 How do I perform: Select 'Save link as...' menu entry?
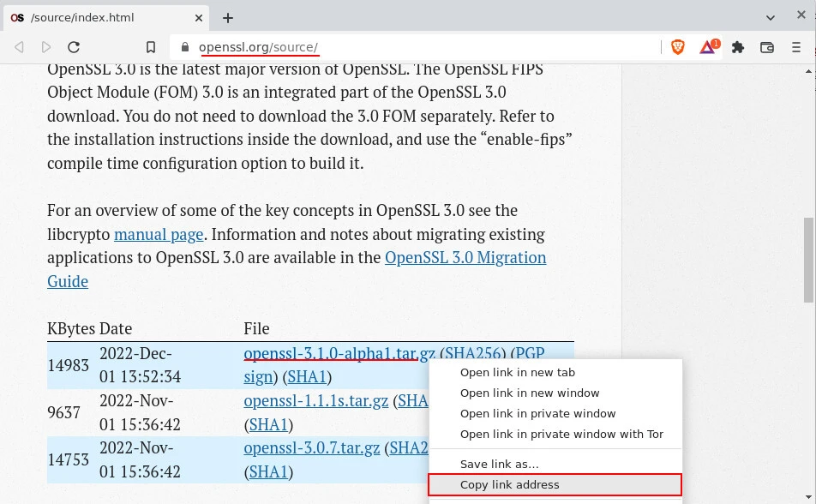tap(499, 465)
